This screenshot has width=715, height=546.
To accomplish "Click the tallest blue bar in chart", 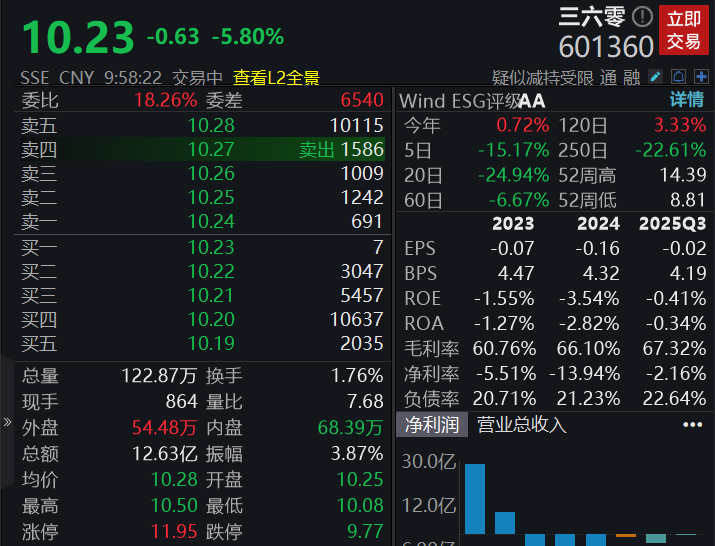I will (x=474, y=498).
